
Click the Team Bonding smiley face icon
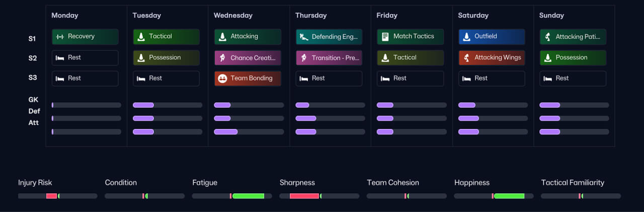pos(222,79)
